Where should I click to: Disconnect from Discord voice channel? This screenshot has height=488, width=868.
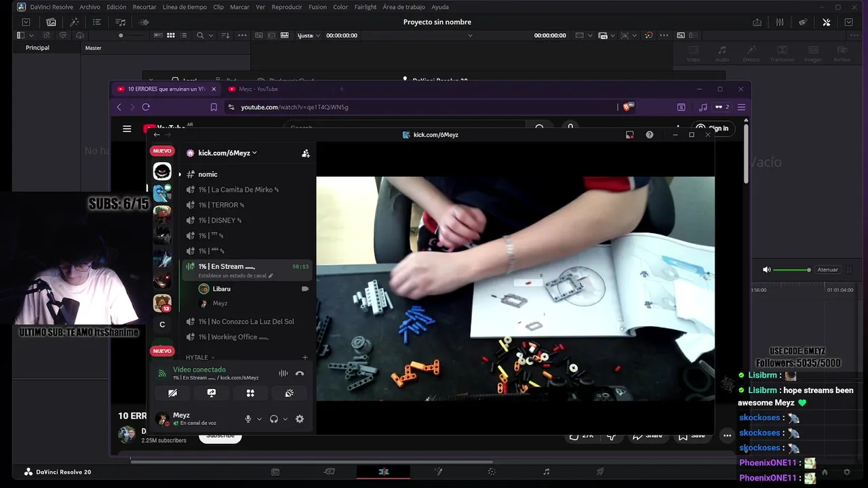(x=300, y=373)
